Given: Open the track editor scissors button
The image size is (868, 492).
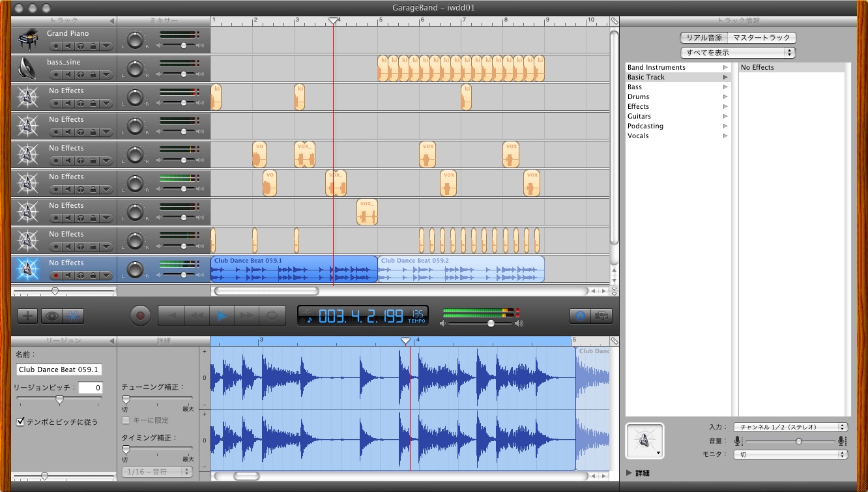Looking at the screenshot, I should coord(74,316).
